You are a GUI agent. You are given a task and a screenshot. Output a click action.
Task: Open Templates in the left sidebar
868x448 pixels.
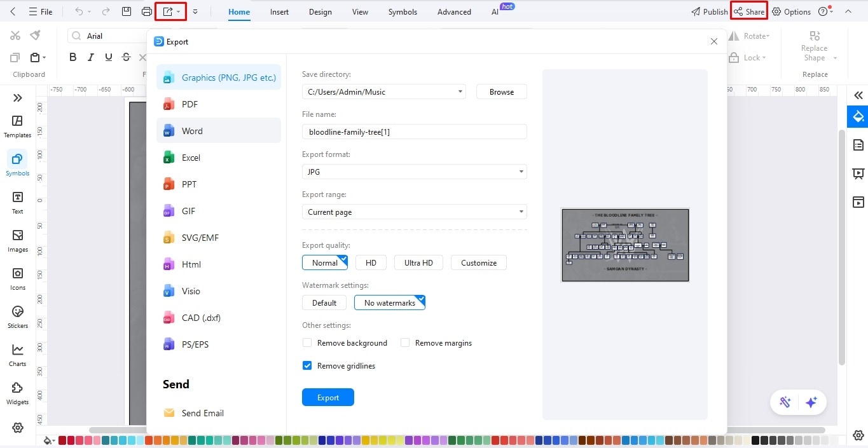click(x=17, y=126)
